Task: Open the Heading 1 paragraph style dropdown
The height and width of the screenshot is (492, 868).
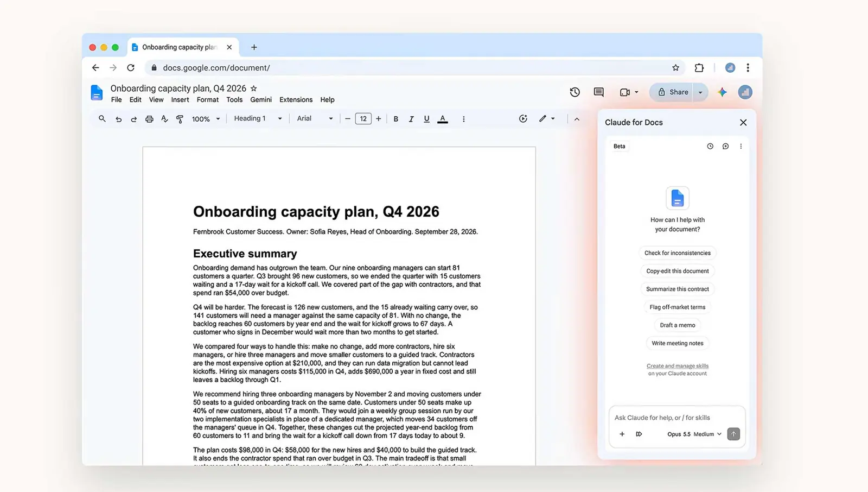Action: point(258,118)
